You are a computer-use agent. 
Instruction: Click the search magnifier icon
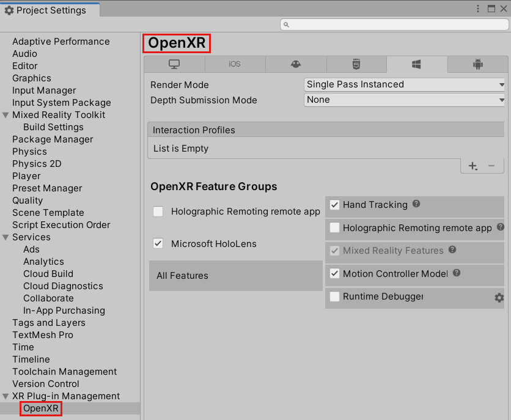click(286, 25)
